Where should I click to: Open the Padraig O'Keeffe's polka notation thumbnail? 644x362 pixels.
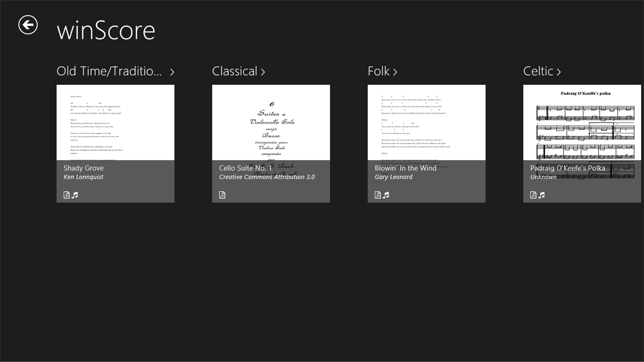click(x=582, y=122)
